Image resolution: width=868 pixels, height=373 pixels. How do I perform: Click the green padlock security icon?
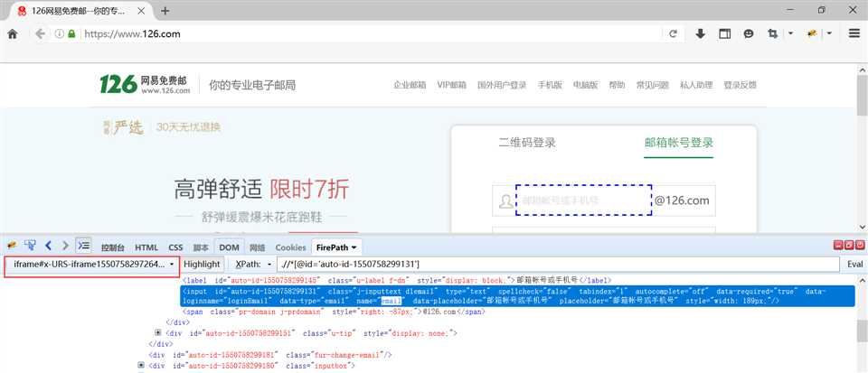71,33
